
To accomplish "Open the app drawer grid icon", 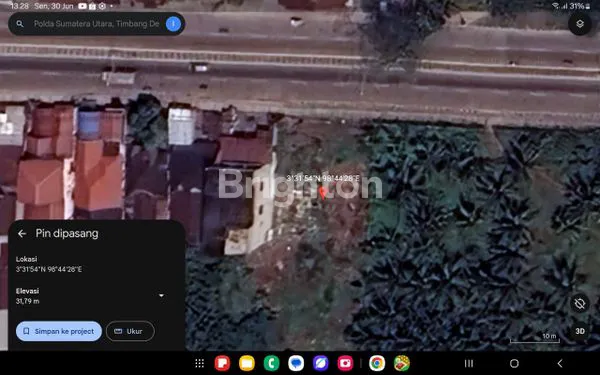I will pos(199,363).
